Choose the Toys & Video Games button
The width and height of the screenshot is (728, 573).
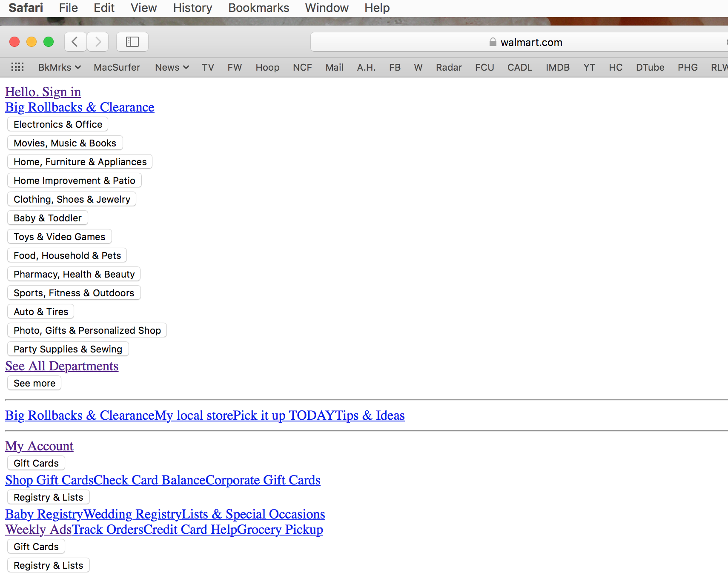tap(60, 237)
